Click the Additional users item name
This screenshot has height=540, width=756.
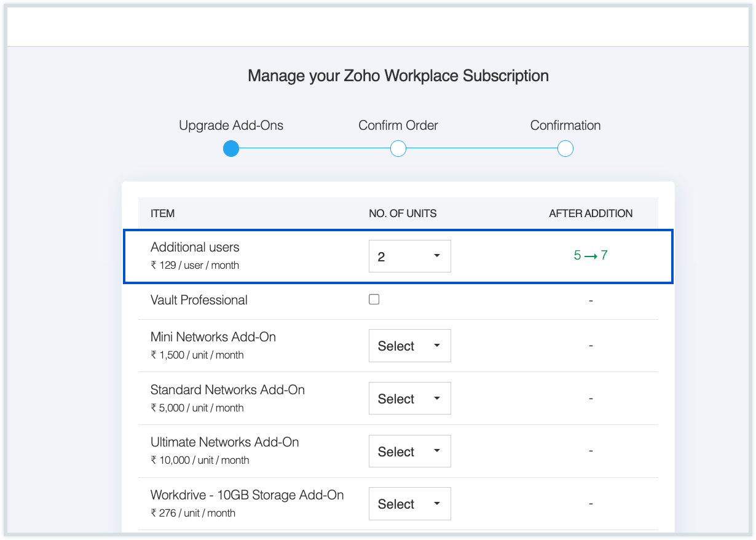tap(195, 247)
